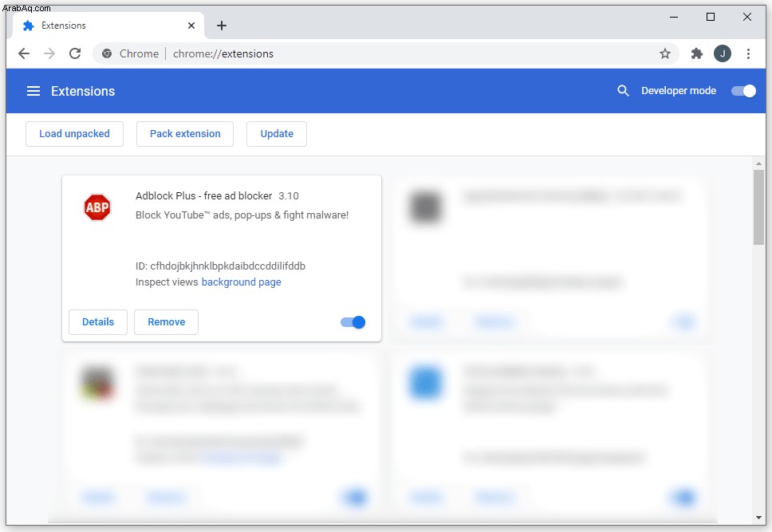Search extensions with magnifier icon
Image resolution: width=772 pixels, height=532 pixels.
[623, 91]
